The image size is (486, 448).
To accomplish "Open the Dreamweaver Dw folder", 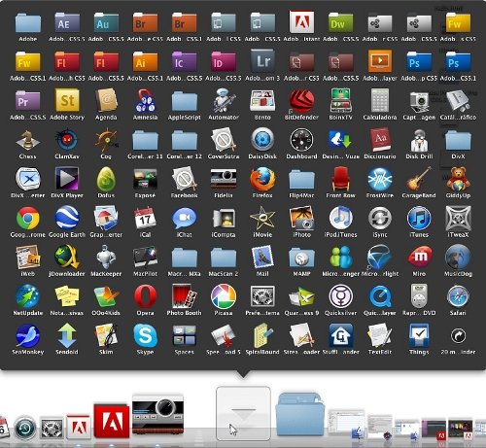I will 340,22.
